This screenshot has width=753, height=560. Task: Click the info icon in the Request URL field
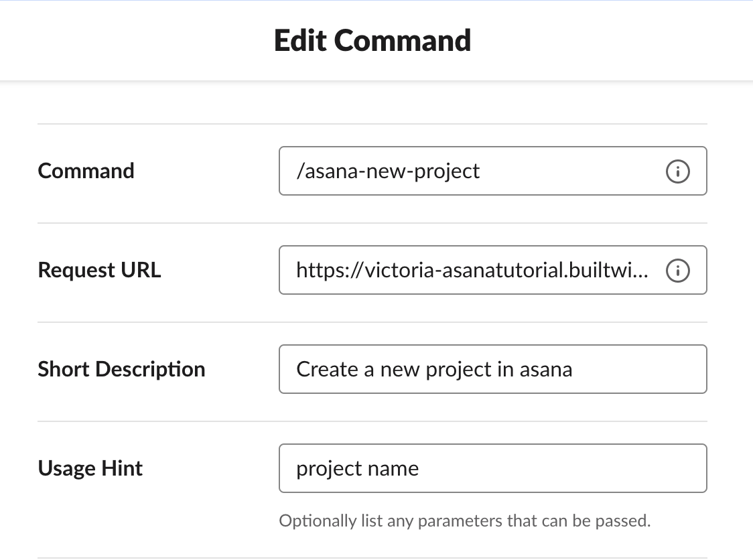[677, 271]
